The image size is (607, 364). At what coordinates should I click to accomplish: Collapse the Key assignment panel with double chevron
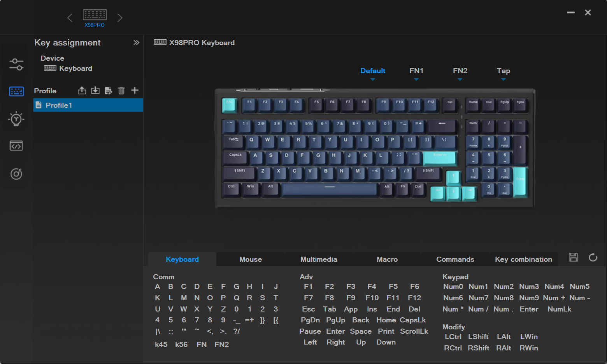[x=136, y=42]
